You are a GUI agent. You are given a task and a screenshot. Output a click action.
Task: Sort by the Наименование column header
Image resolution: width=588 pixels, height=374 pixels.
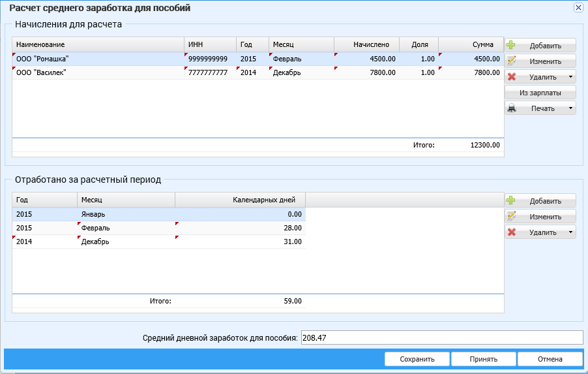click(98, 44)
